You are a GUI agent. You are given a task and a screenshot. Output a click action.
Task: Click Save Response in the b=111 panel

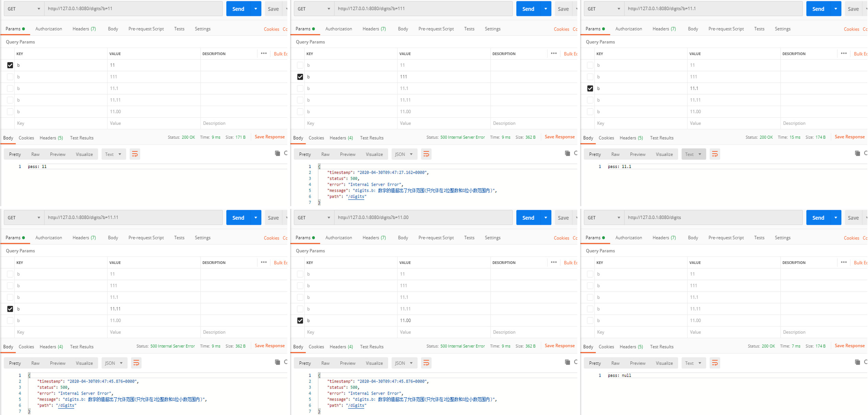point(559,137)
